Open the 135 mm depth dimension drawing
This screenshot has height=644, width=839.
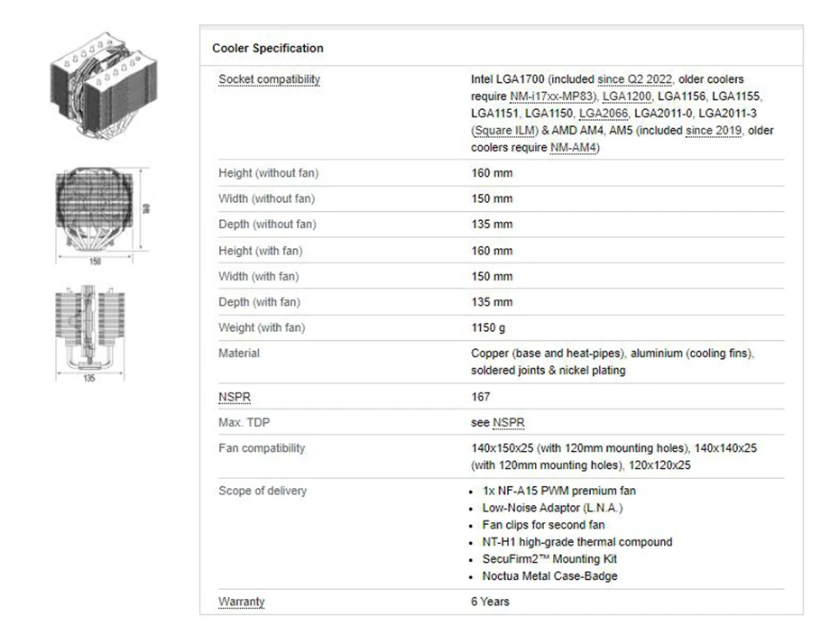(x=90, y=333)
